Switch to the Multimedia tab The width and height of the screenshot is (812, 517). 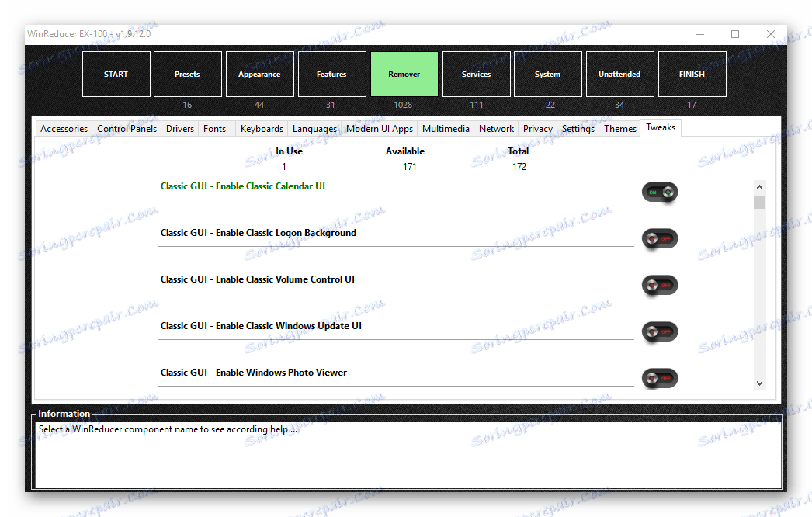[x=446, y=128]
